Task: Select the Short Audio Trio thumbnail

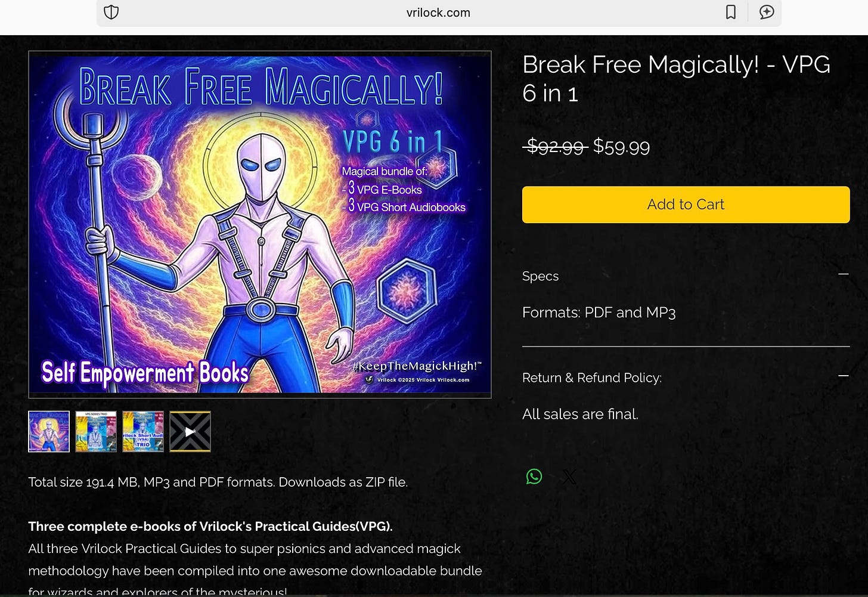Action: point(143,431)
